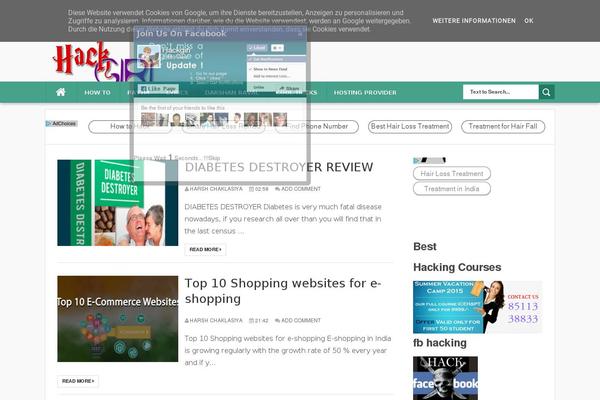Open Top 10 Shopping websites post title
The image size is (600, 400).
click(283, 291)
